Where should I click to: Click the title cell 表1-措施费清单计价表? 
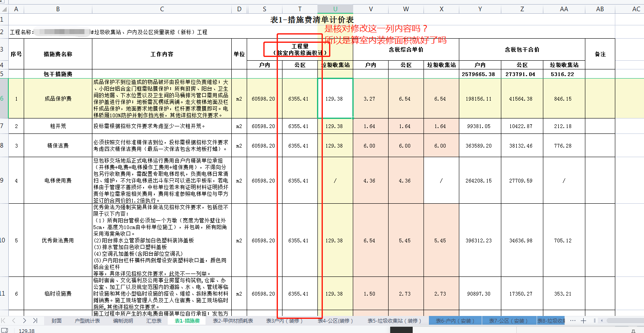click(x=312, y=20)
